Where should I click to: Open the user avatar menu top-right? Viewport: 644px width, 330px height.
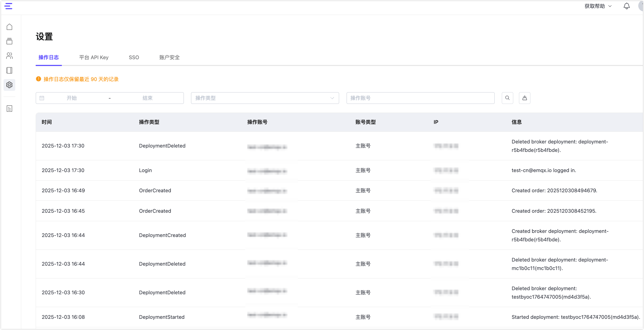pos(640,6)
